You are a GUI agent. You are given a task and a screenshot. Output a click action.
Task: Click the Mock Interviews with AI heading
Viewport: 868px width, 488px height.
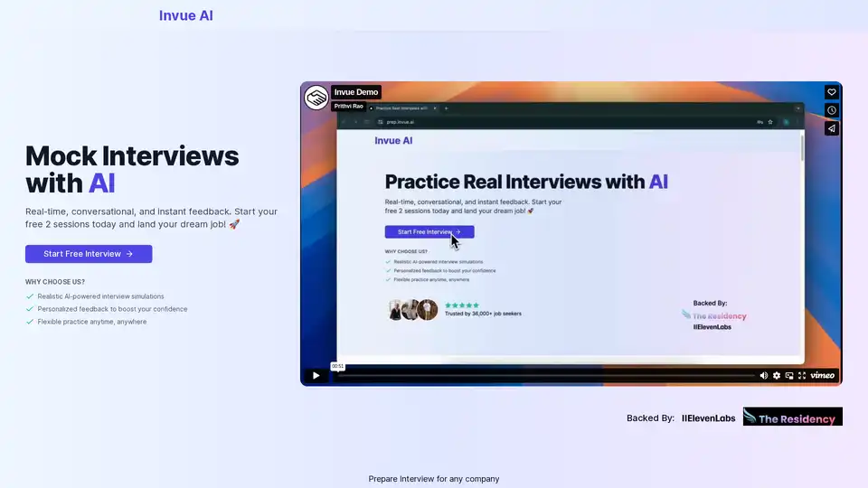point(132,169)
